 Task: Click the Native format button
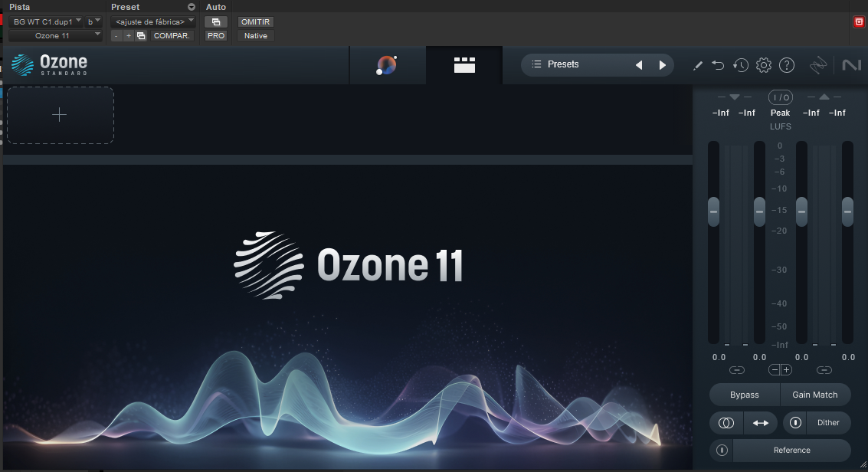(x=256, y=36)
